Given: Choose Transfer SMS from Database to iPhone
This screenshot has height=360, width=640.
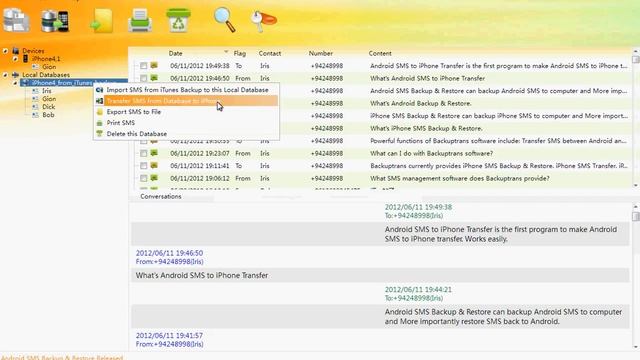Looking at the screenshot, I should (x=187, y=100).
